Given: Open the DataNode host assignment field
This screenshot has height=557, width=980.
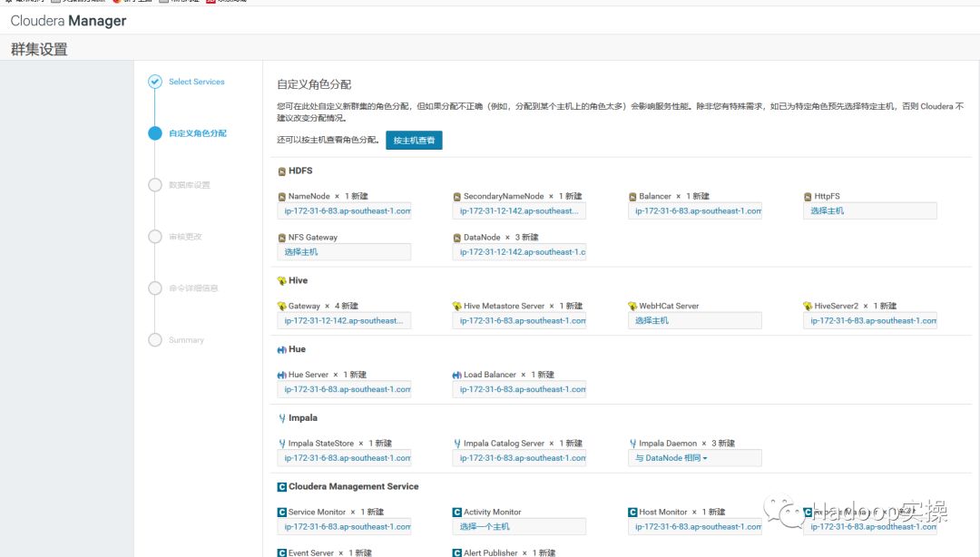Looking at the screenshot, I should (519, 252).
